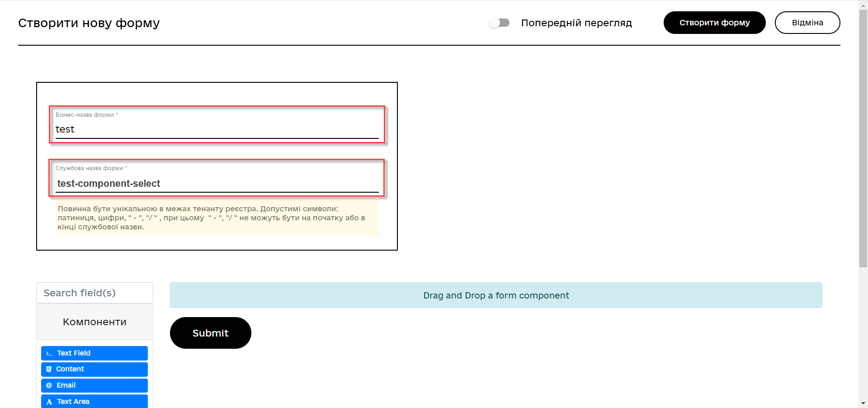Click the page scrollbar down arrow
This screenshot has height=408, width=868.
pos(863,403)
